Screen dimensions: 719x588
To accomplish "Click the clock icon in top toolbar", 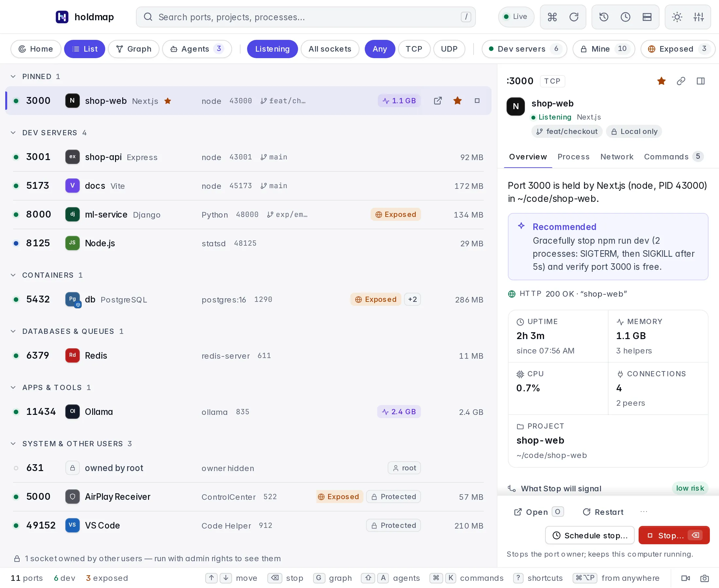I will click(625, 17).
